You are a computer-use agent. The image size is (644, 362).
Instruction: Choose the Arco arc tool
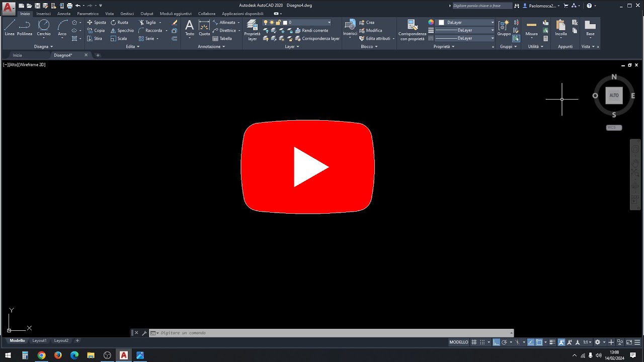click(62, 28)
